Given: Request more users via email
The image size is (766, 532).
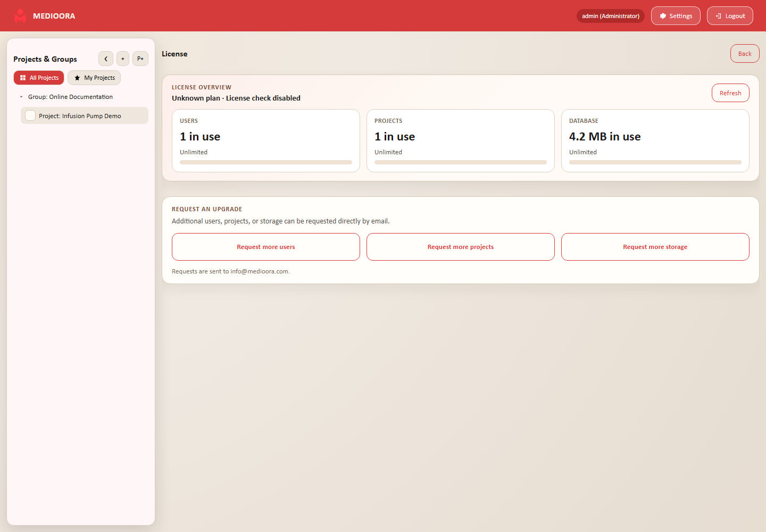Looking at the screenshot, I should click(x=266, y=247).
